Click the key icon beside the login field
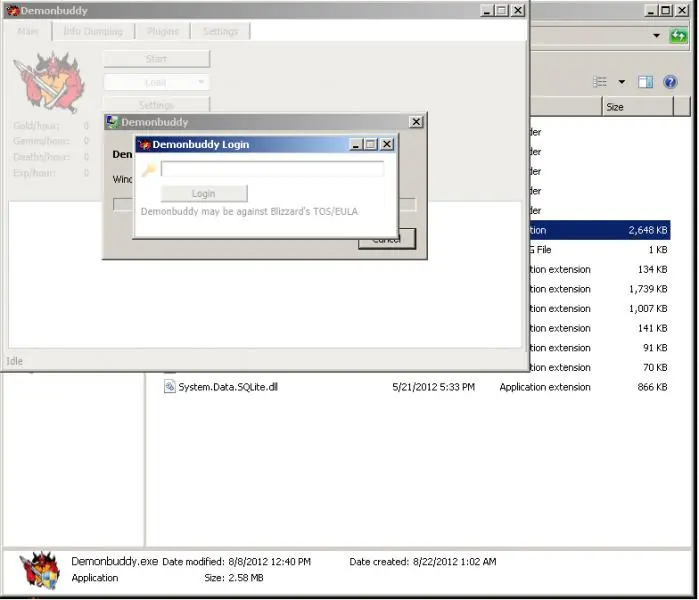 coord(148,170)
